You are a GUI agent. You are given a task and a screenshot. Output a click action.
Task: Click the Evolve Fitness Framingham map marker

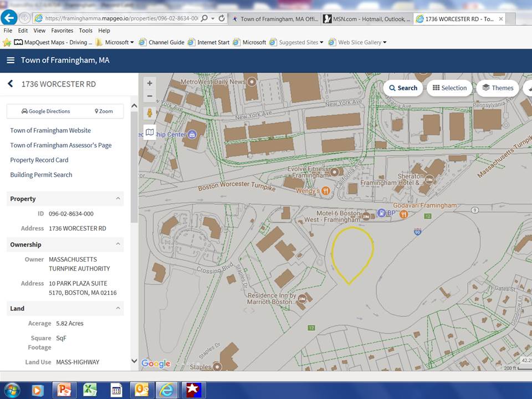[x=335, y=172]
